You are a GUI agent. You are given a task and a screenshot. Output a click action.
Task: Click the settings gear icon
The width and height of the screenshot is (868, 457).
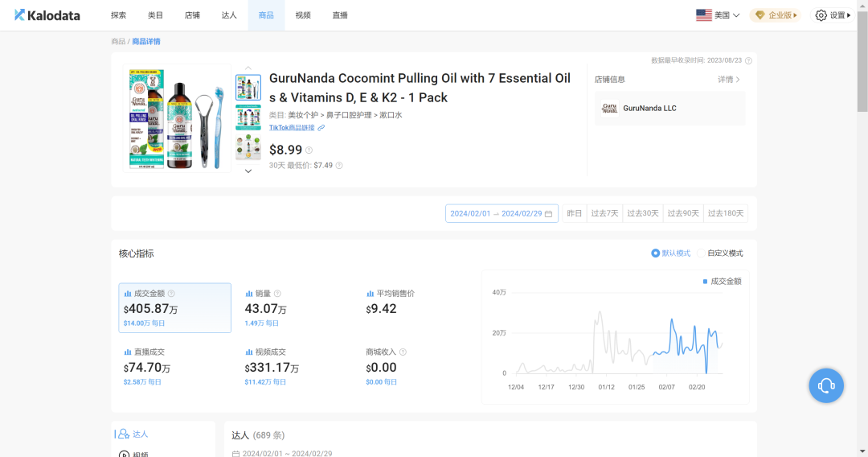821,15
